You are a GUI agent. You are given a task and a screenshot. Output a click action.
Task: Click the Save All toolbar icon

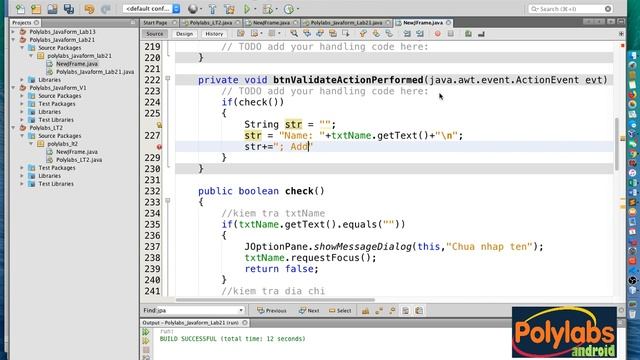[x=69, y=9]
